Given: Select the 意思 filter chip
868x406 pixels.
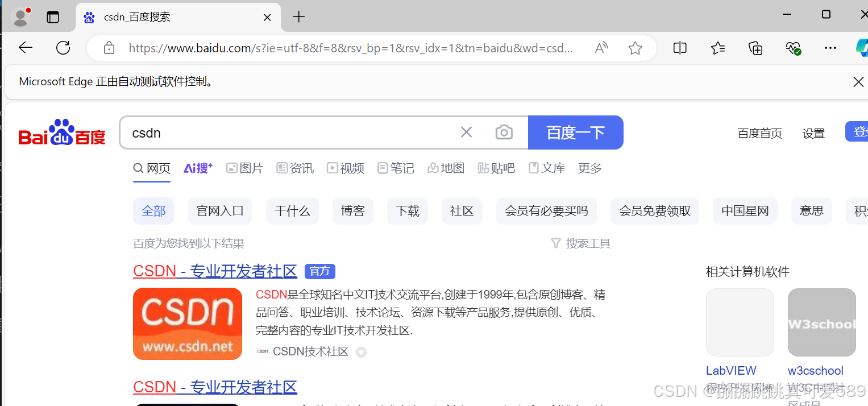Looking at the screenshot, I should 812,211.
